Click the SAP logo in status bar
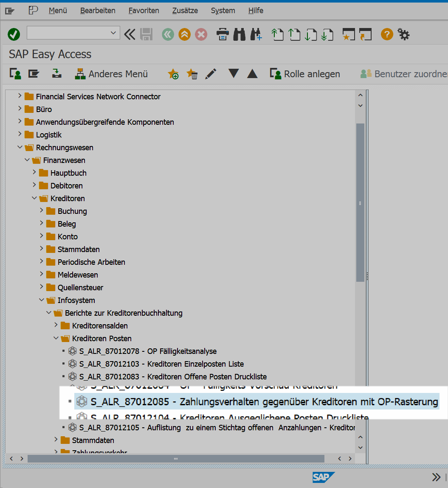Image resolution: width=448 pixels, height=488 pixels. click(x=324, y=477)
